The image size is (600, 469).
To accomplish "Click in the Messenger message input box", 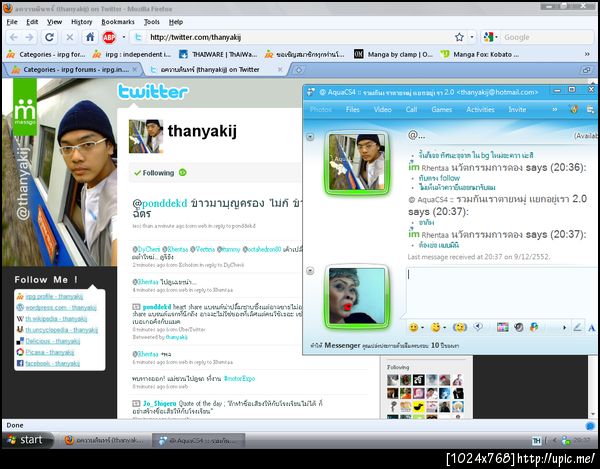I will 501,293.
